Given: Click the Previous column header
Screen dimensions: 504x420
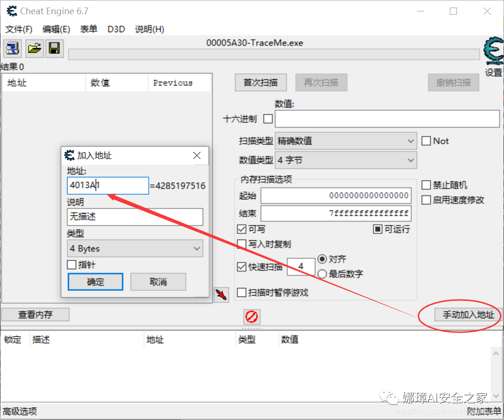Looking at the screenshot, I should pos(180,83).
